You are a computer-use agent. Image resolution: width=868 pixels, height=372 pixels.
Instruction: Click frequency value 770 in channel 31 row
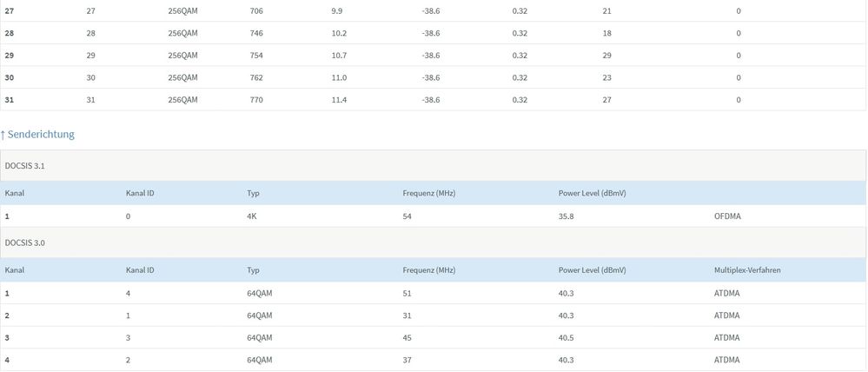(x=256, y=100)
